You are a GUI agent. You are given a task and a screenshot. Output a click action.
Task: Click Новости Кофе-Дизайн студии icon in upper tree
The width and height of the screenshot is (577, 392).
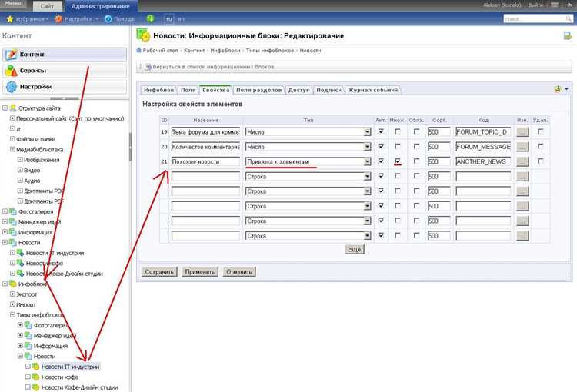(x=21, y=274)
